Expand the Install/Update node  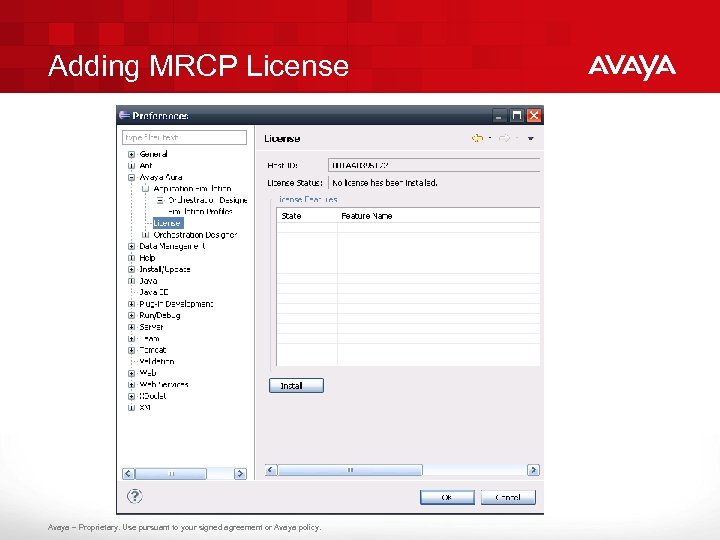131,270
